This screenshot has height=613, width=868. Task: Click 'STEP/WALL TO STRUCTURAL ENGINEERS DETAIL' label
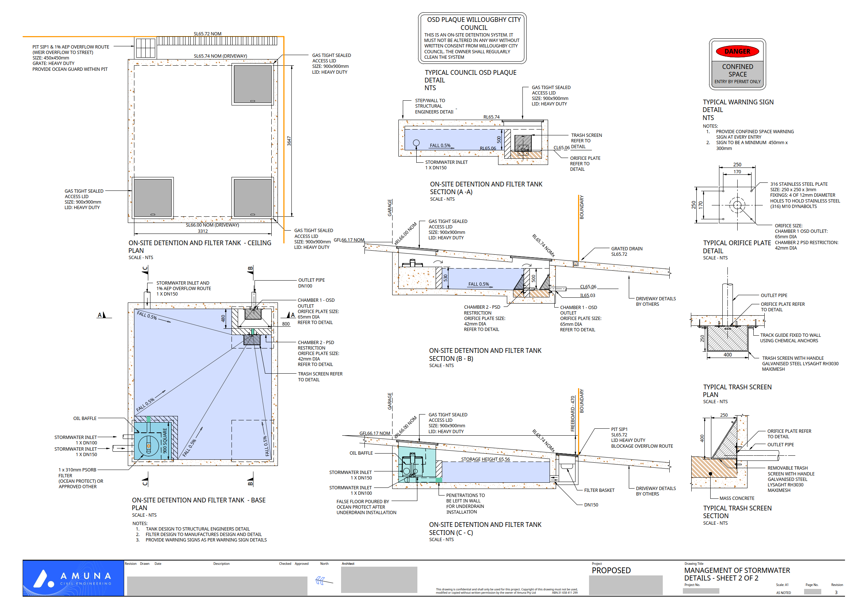click(434, 106)
